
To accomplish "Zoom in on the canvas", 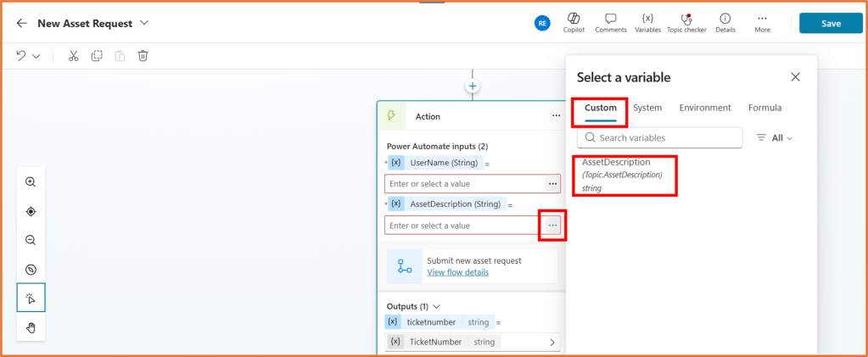I will [31, 182].
